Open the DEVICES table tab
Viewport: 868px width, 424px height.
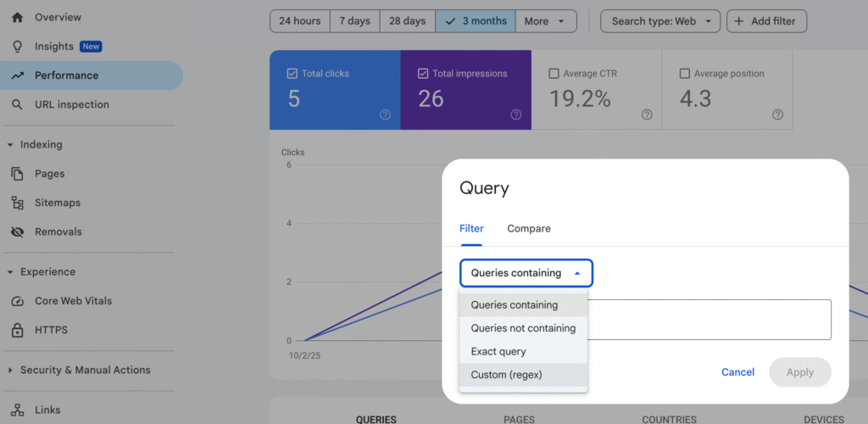pyautogui.click(x=824, y=420)
